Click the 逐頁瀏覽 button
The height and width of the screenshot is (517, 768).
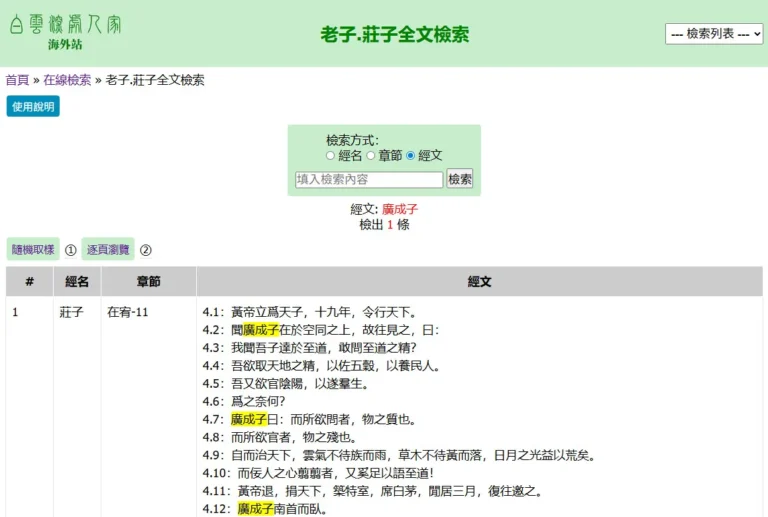coord(108,250)
